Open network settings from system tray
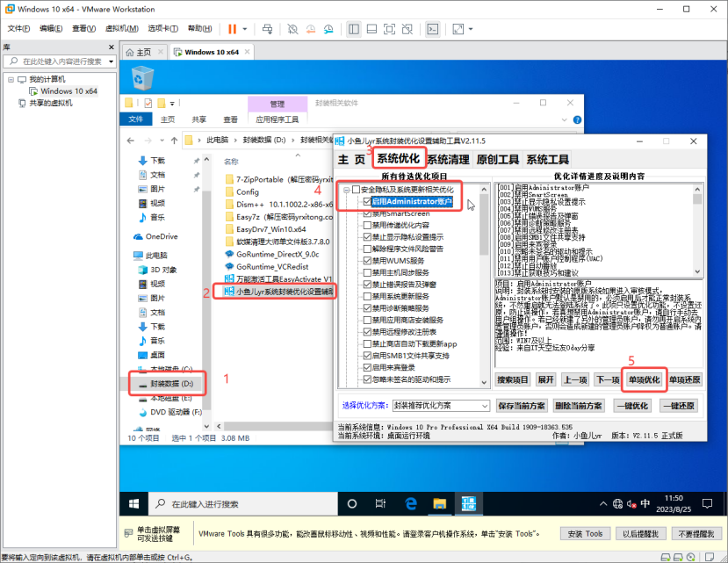Image resolution: width=728 pixels, height=563 pixels. coord(617,504)
